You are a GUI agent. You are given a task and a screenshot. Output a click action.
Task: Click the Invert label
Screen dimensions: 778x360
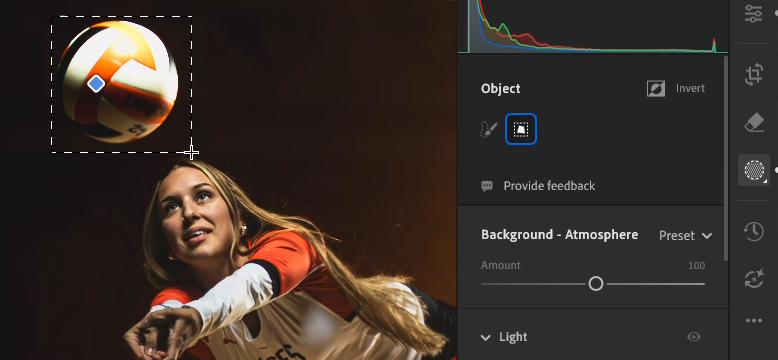pos(690,88)
